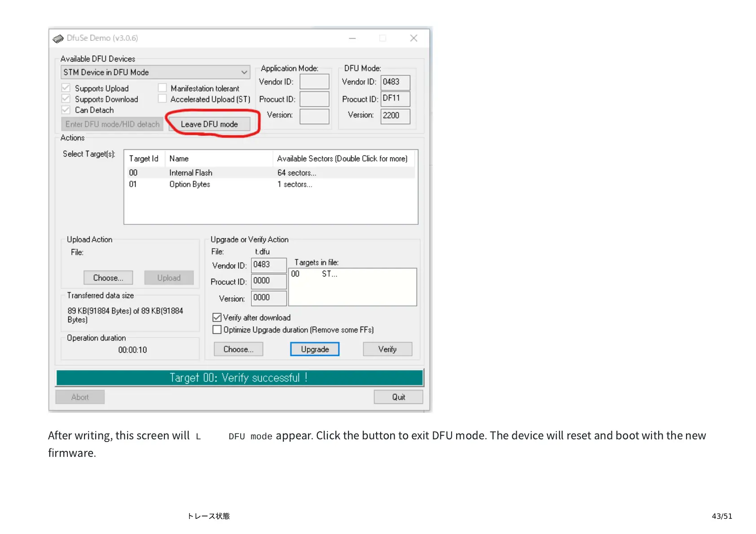Click the Quit button
756x534 pixels.
(x=399, y=397)
